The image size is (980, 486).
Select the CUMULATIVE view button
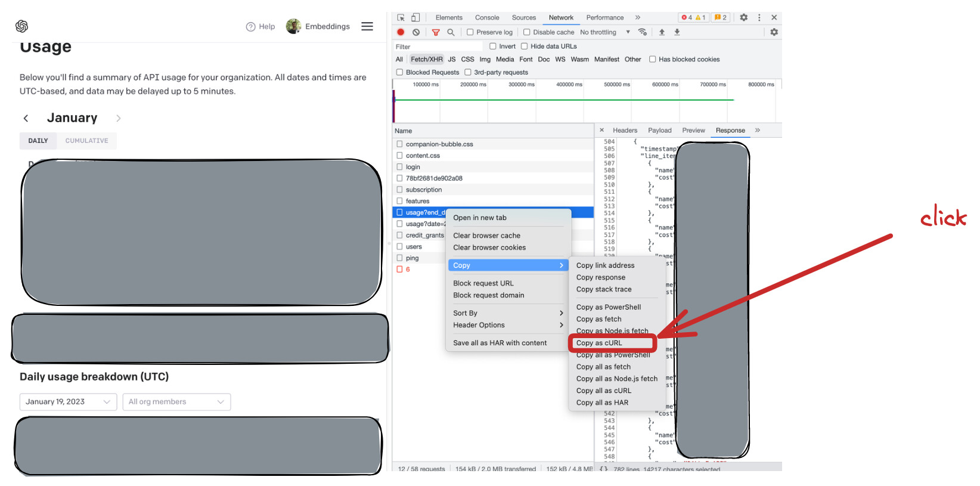(87, 141)
